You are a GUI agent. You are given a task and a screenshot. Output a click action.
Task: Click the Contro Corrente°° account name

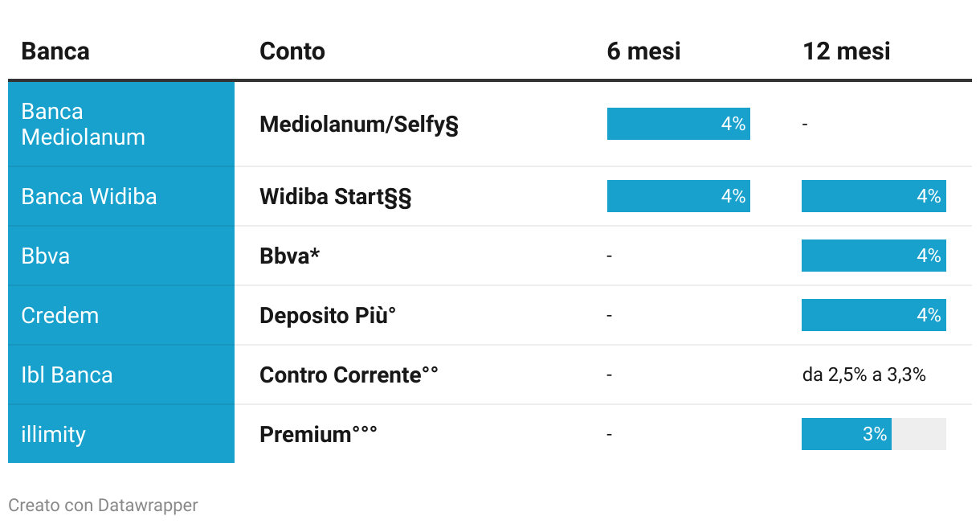(x=349, y=375)
